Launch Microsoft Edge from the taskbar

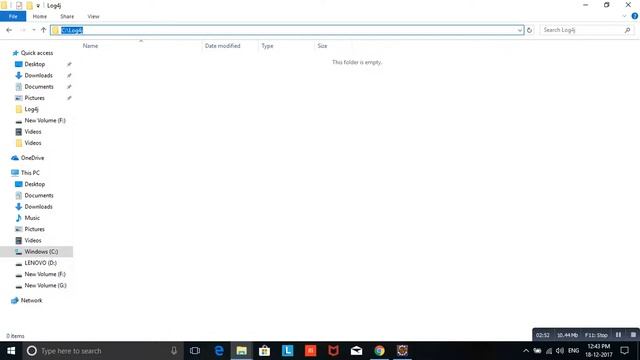tap(219, 351)
